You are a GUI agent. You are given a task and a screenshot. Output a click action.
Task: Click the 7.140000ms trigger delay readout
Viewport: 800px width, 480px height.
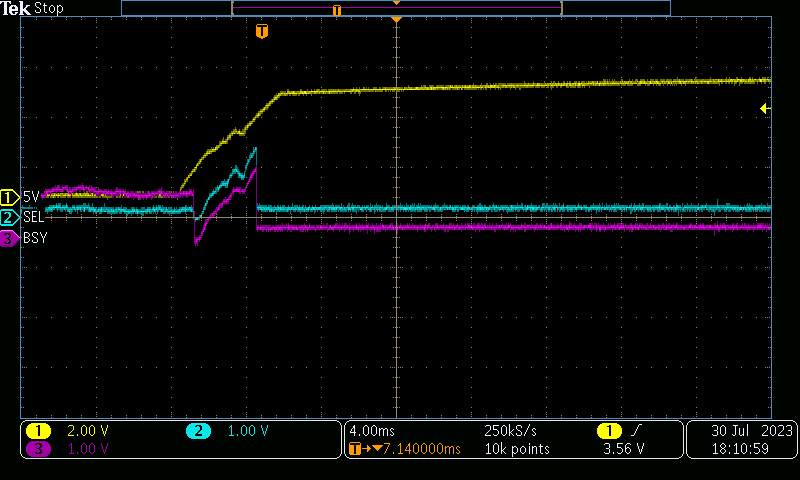pyautogui.click(x=422, y=449)
